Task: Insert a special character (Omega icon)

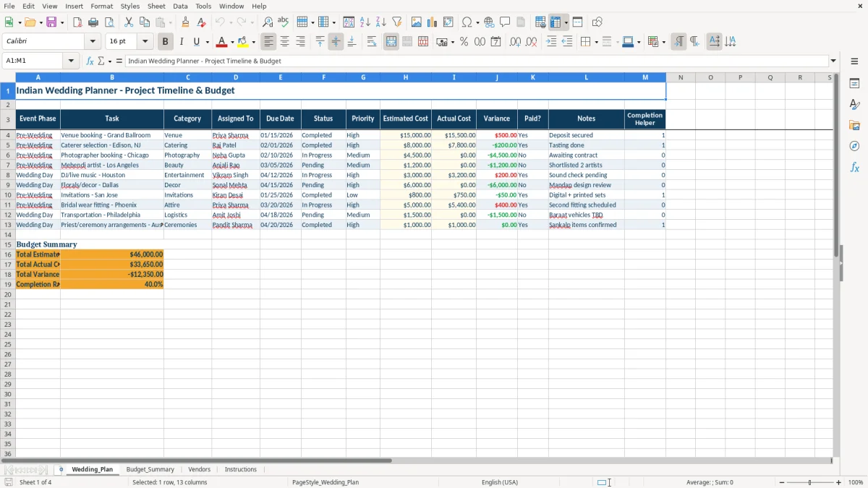Action: pos(467,22)
